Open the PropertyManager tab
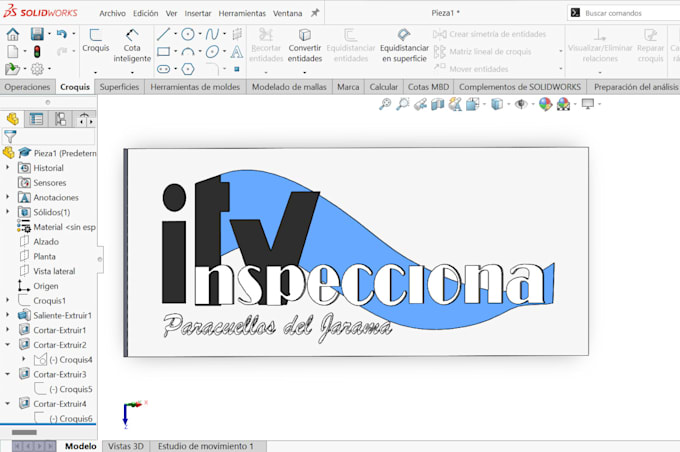The width and height of the screenshot is (680, 452). tap(36, 119)
